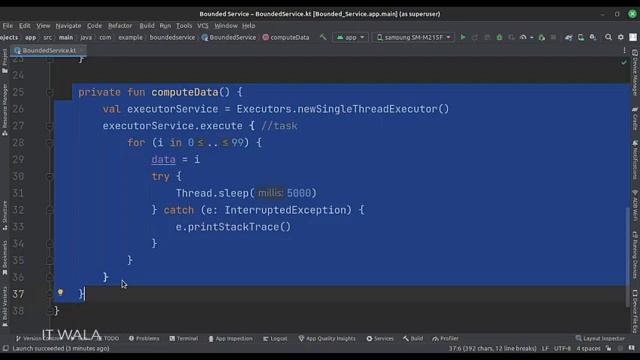The width and height of the screenshot is (640, 360).
Task: Click the tool window quick-access icon in status bar
Action: tap(6, 349)
